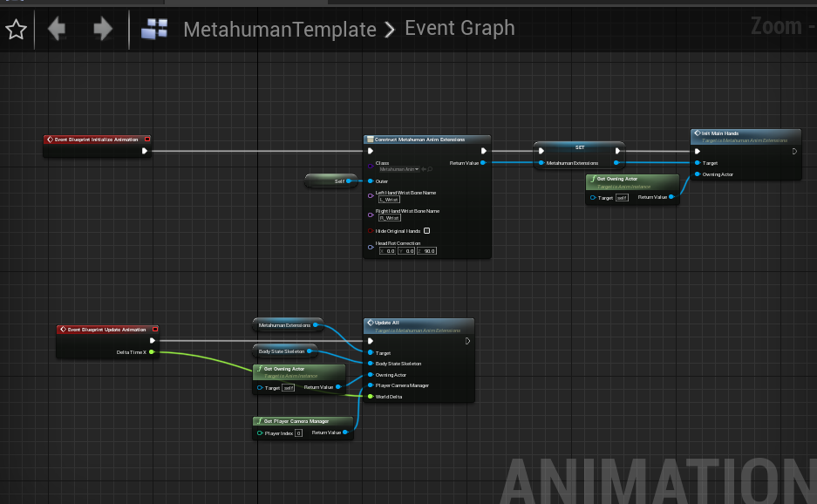The width and height of the screenshot is (817, 504).
Task: Open MetahumanTemplate breadcrumb link
Action: coord(280,29)
